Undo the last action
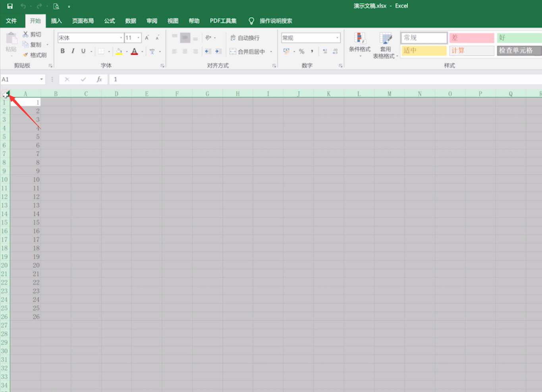Image resolution: width=542 pixels, height=392 pixels. coord(23,6)
